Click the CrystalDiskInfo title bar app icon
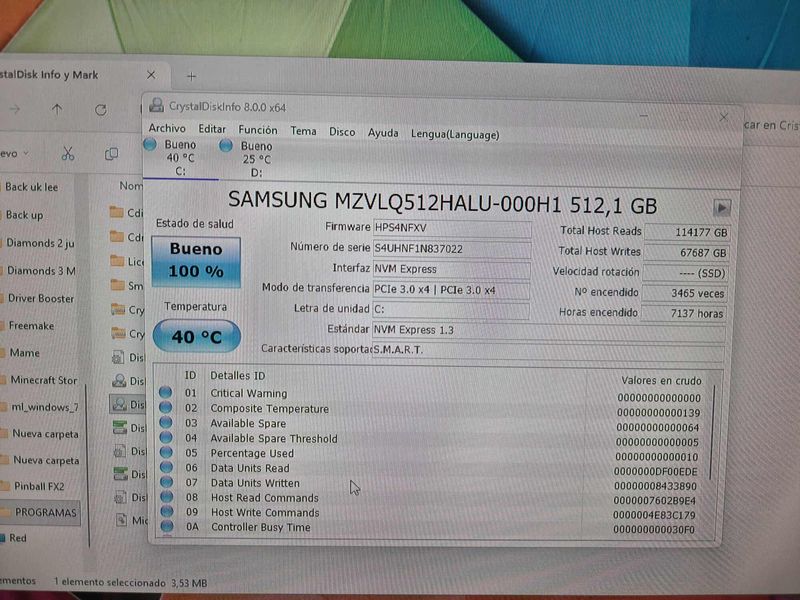The height and width of the screenshot is (600, 800). [156, 105]
